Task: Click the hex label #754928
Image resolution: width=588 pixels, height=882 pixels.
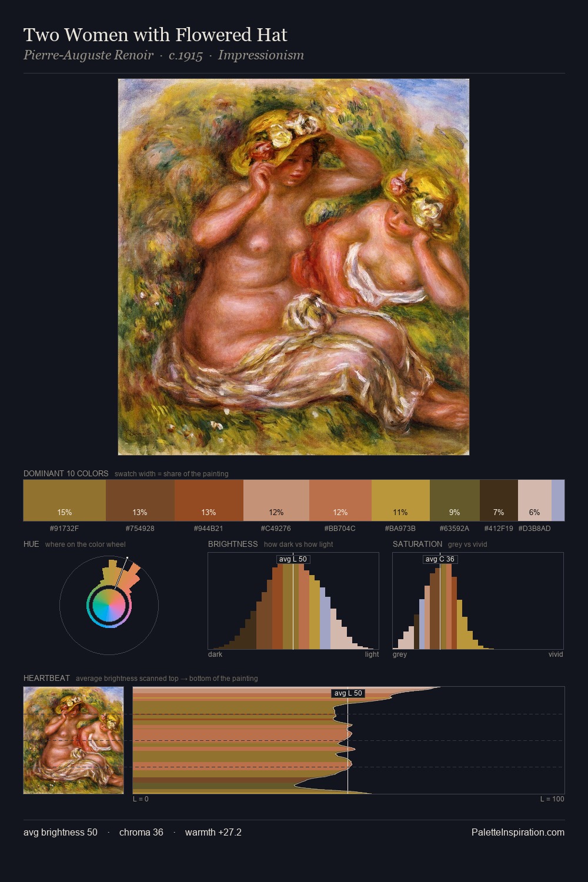Action: (x=140, y=529)
